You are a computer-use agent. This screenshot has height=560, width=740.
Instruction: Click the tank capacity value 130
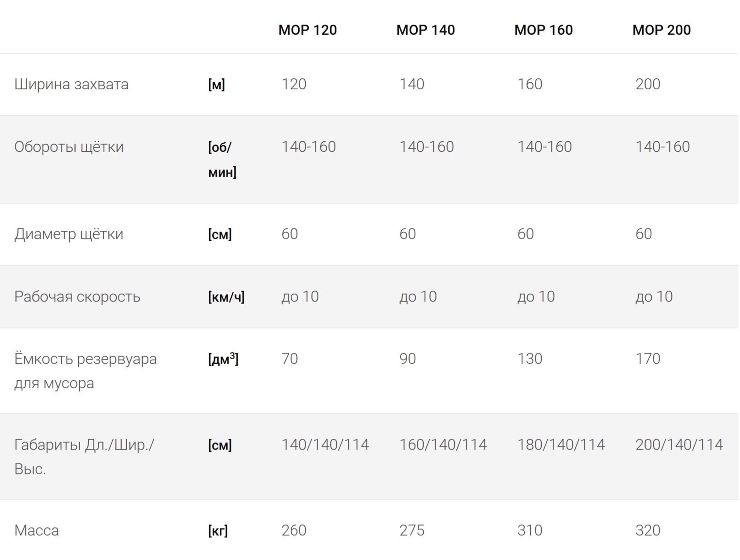tap(530, 359)
